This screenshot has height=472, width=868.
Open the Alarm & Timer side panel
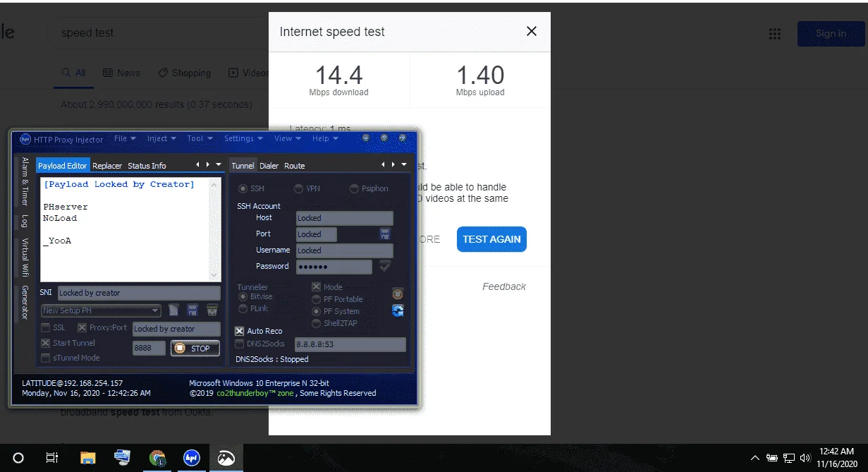tap(25, 181)
